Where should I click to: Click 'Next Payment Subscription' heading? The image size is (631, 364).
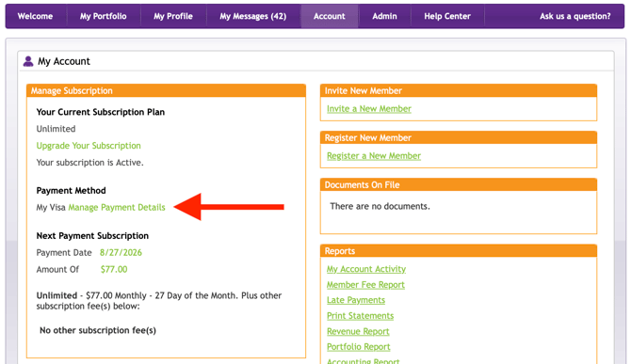point(92,236)
